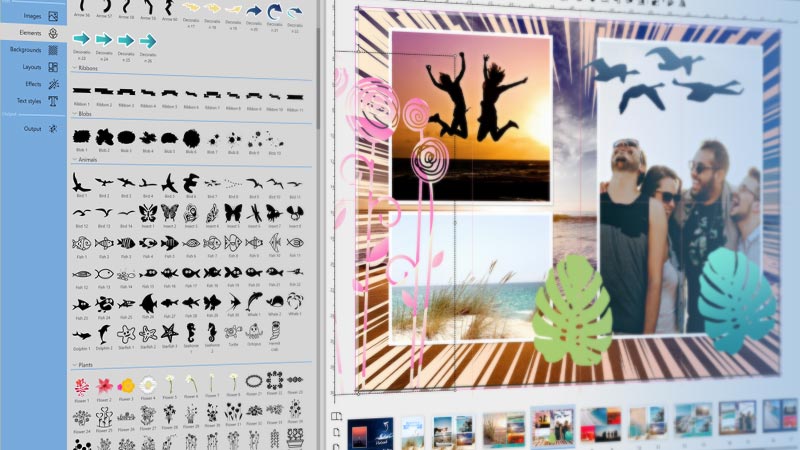Pick the Bird 1 silhouette element
Image resolution: width=800 pixels, height=450 pixels.
(82, 183)
